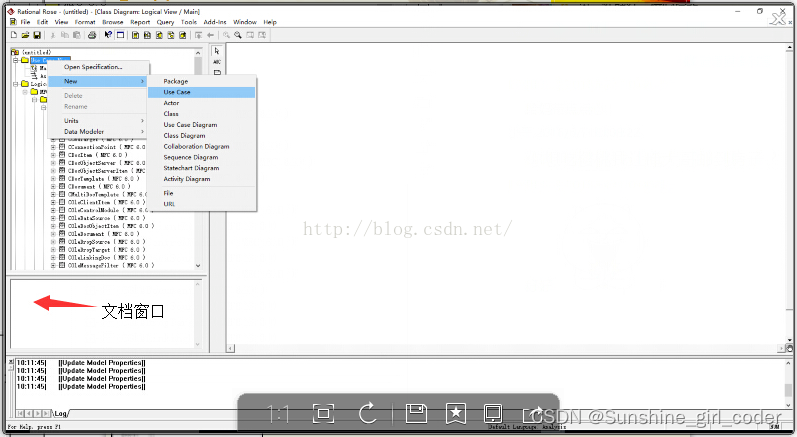This screenshot has height=437, width=797.
Task: Click the Browse Class Diagram toolbar icon
Action: [x=135, y=35]
